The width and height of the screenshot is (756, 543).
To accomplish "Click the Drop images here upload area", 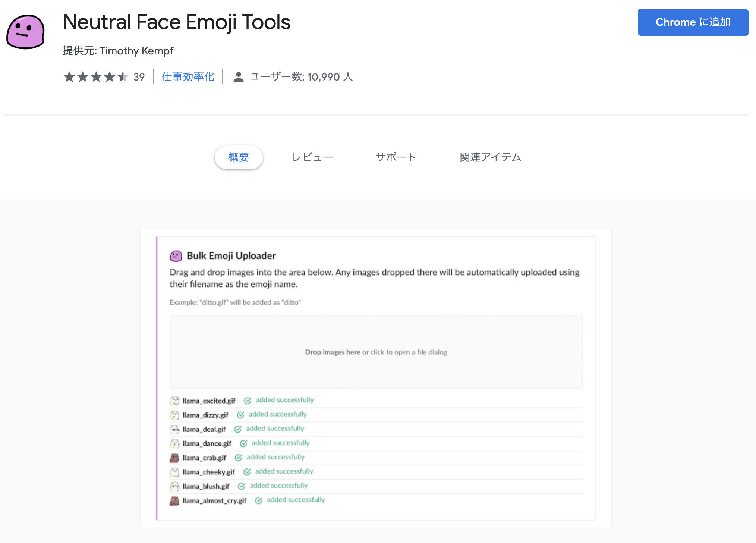I will tap(376, 352).
